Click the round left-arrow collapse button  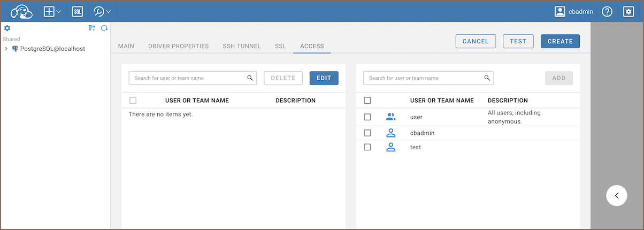click(x=617, y=195)
